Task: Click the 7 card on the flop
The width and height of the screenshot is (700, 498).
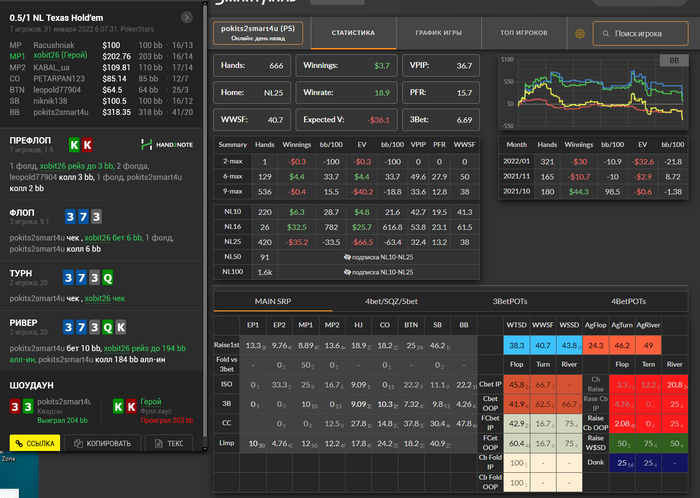Action: 83,217
